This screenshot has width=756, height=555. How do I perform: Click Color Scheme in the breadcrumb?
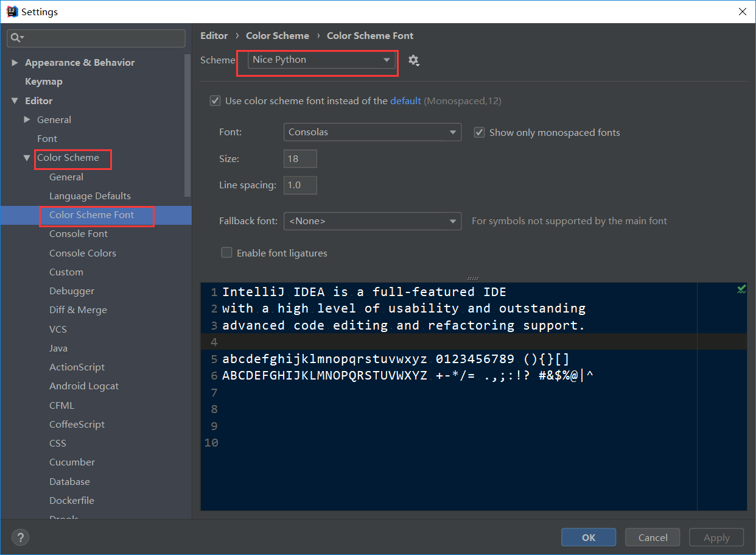[x=278, y=36]
